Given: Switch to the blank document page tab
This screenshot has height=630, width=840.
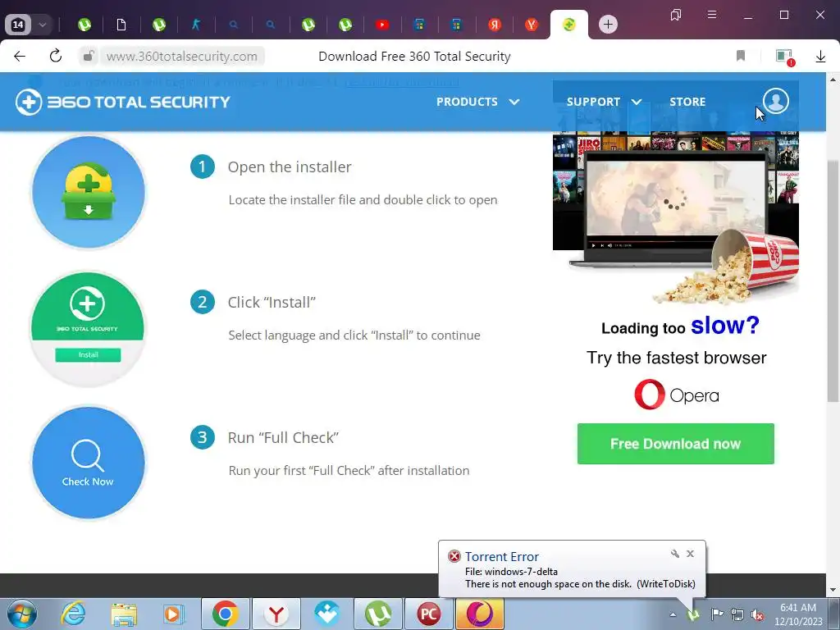Looking at the screenshot, I should click(121, 25).
